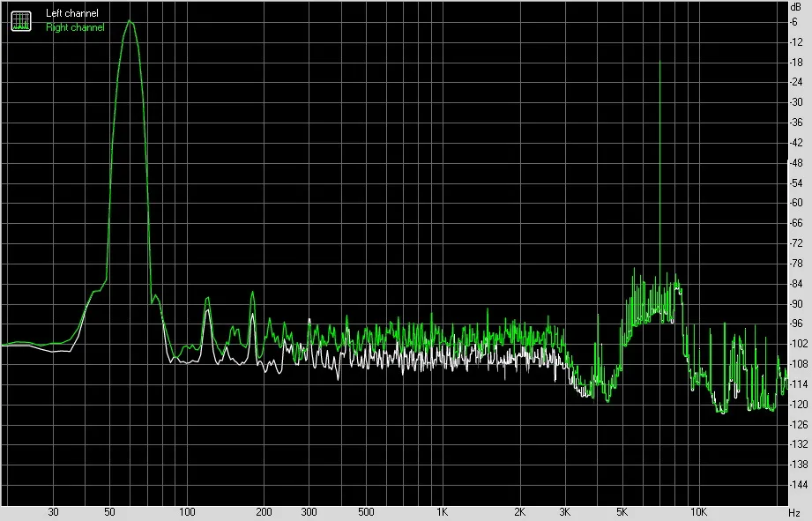The width and height of the screenshot is (812, 521).
Task: Click the -144 dB axis value
Action: [798, 485]
